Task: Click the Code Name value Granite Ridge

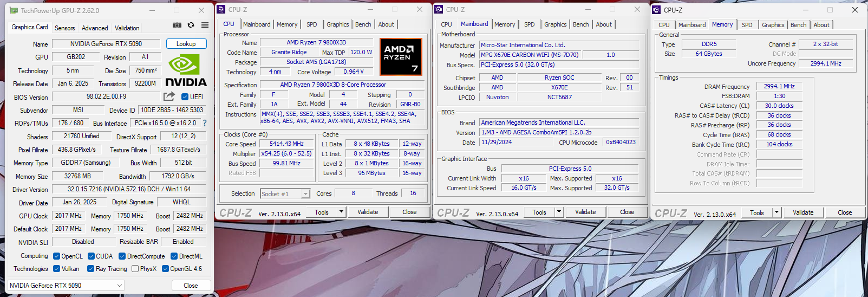Action: click(x=289, y=53)
